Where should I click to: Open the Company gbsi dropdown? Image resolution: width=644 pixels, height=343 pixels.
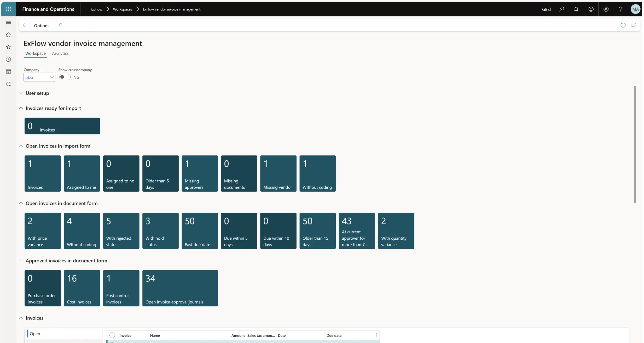39,77
